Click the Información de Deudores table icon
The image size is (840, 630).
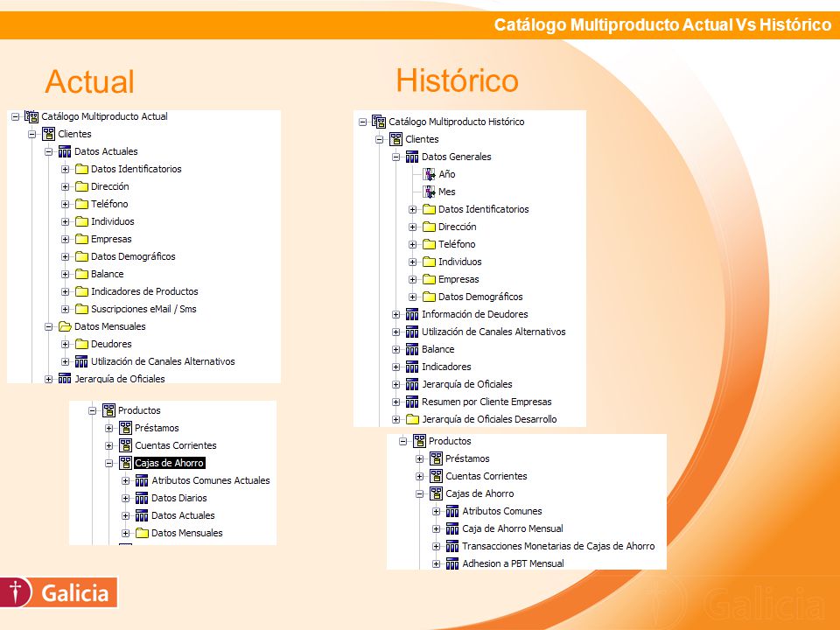point(411,314)
